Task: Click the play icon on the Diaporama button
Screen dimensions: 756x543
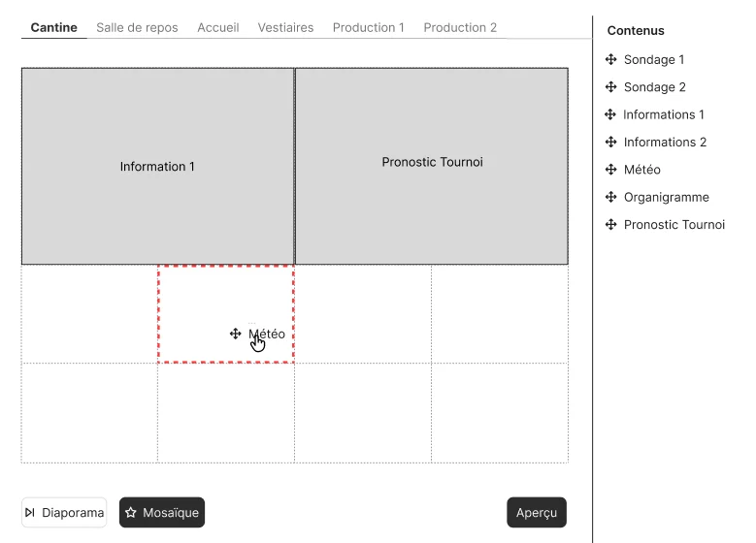Action: pyautogui.click(x=30, y=512)
